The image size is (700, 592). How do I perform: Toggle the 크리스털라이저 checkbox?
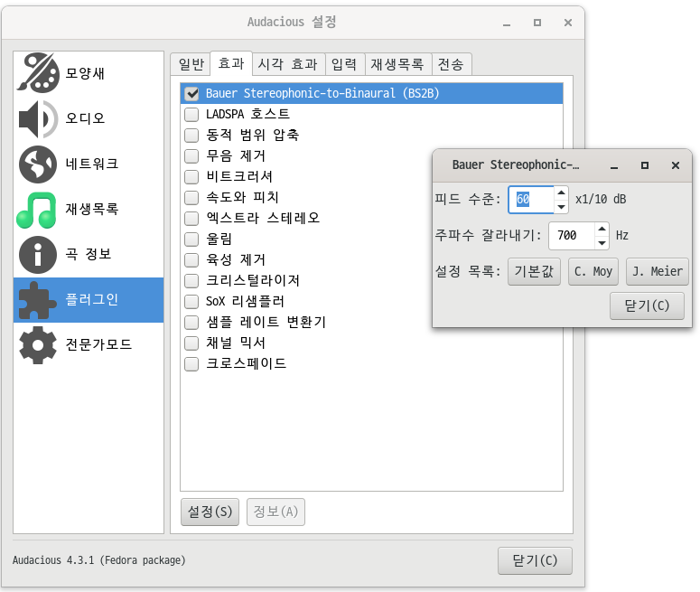click(x=191, y=280)
